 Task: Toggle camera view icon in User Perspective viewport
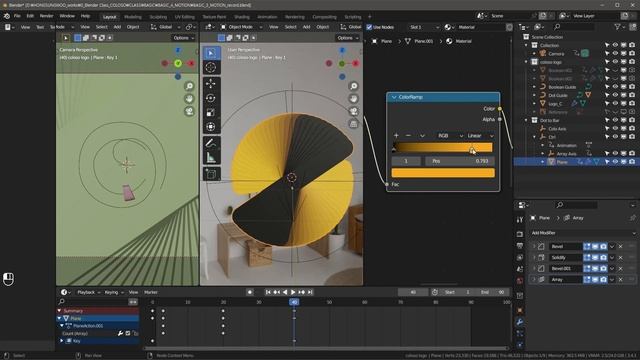[x=354, y=111]
